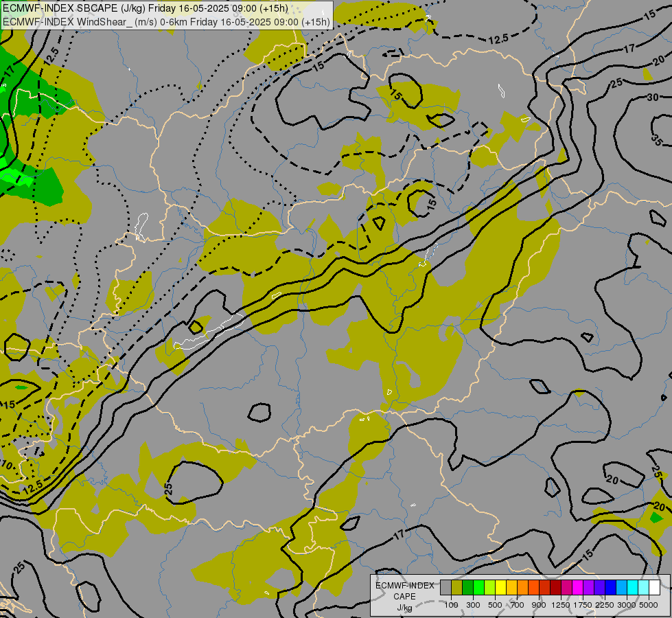Screen dimensions: 672x618
Task: Click the bright green swatch in the CAPE legend
Action: pyautogui.click(x=478, y=588)
